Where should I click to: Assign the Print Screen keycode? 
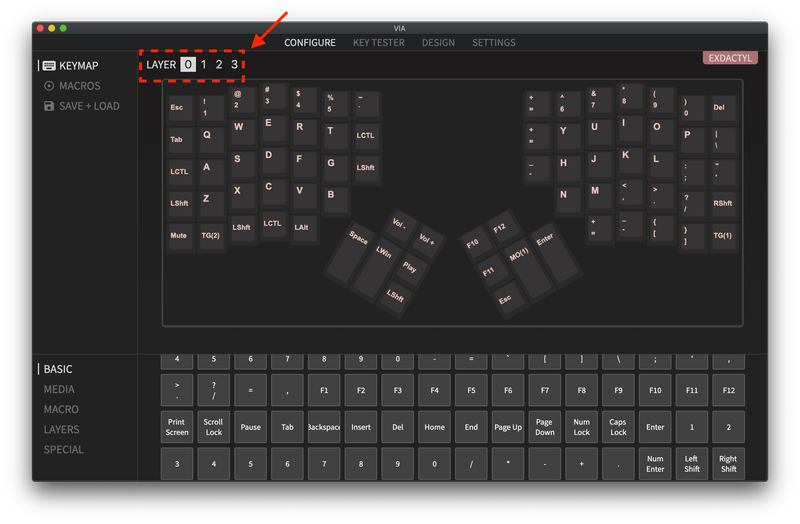pyautogui.click(x=177, y=427)
